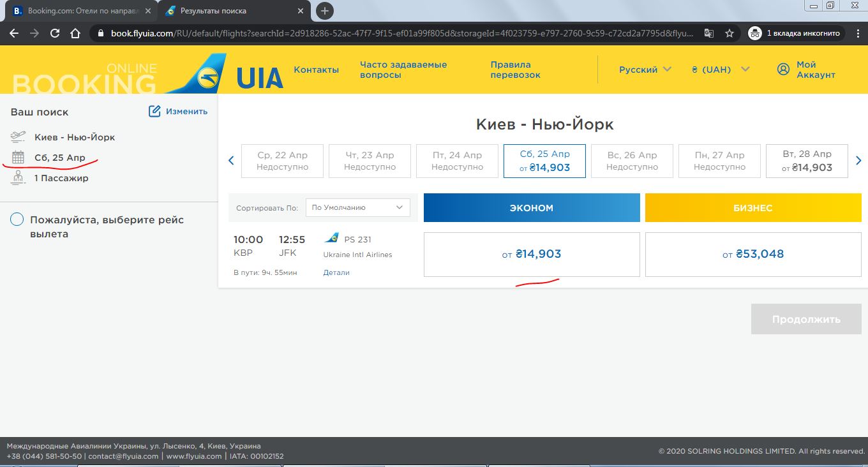This screenshot has height=467, width=868.
Task: Bookmark this page with star icon
Action: (730, 34)
